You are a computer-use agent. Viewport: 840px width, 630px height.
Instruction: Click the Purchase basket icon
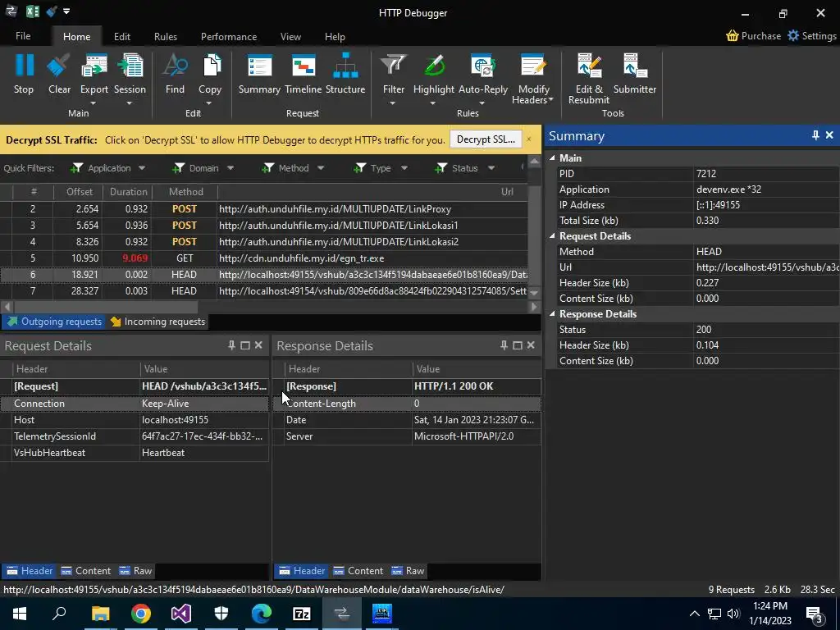[733, 36]
